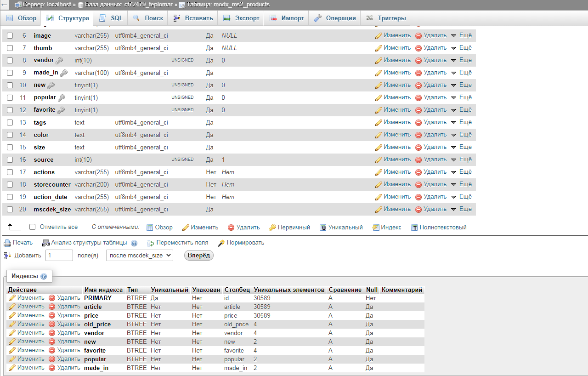Click the pencil edit icon for tags row
This screenshot has width=588, height=376.
pyautogui.click(x=379, y=122)
